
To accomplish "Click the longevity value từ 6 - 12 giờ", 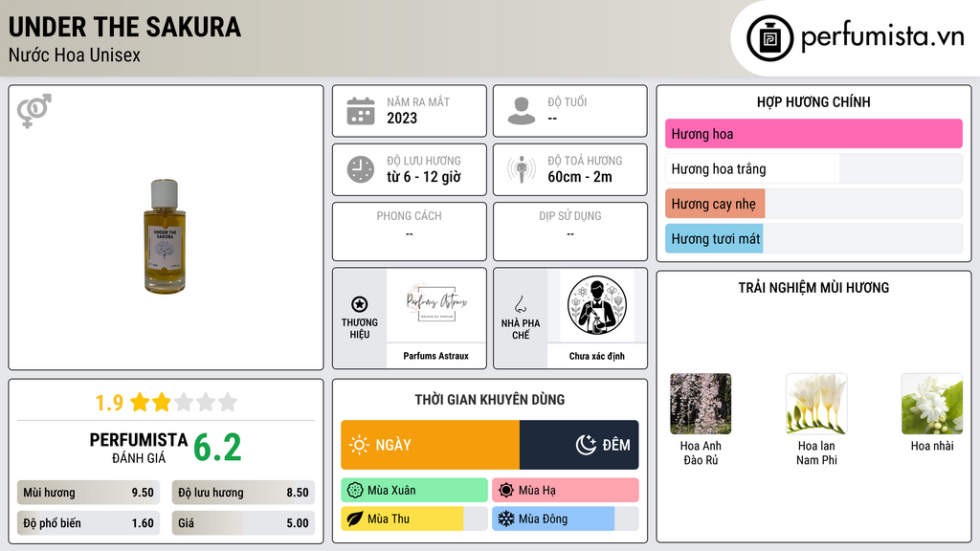I will point(424,177).
